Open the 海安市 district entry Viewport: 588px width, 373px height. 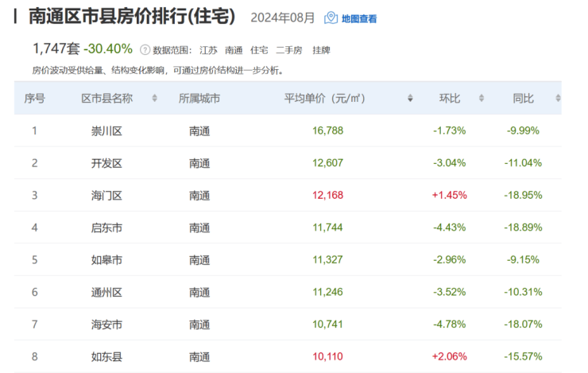tap(107, 324)
